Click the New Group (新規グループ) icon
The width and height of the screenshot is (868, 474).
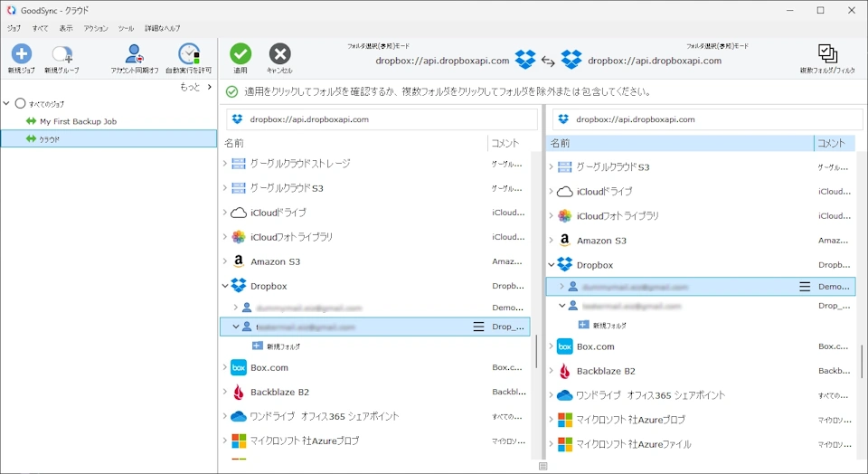61,54
